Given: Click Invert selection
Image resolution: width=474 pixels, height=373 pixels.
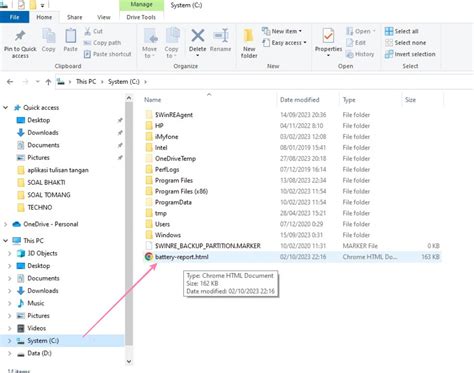Looking at the screenshot, I should tap(410, 54).
